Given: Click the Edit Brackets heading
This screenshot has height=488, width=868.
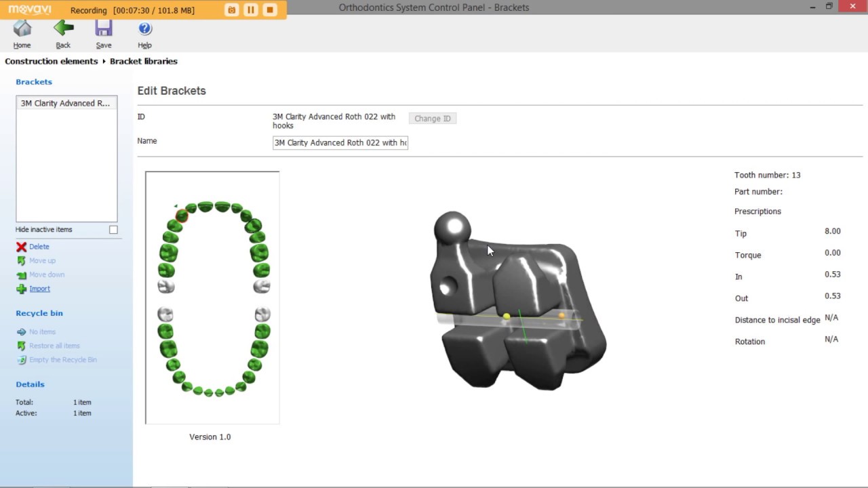Looking at the screenshot, I should pyautogui.click(x=172, y=91).
